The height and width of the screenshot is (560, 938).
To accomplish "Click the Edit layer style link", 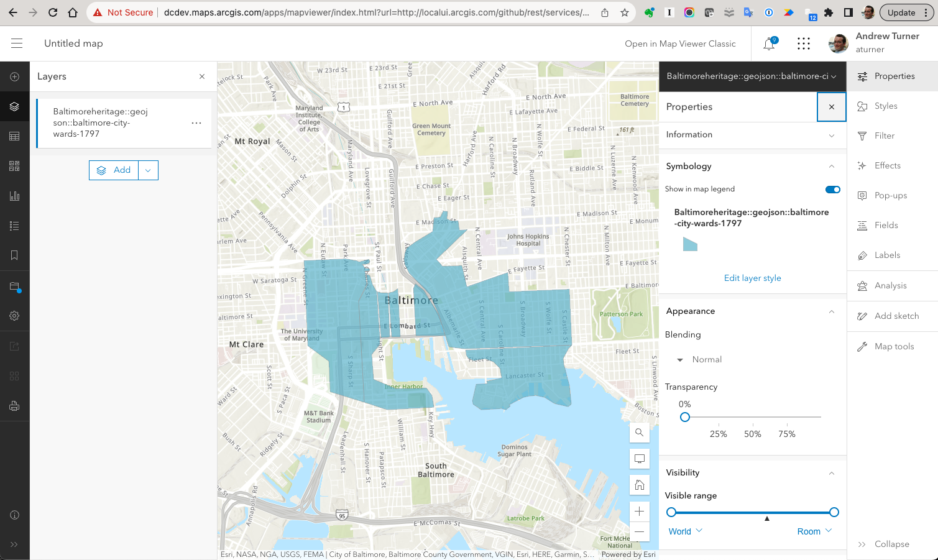I will (752, 278).
